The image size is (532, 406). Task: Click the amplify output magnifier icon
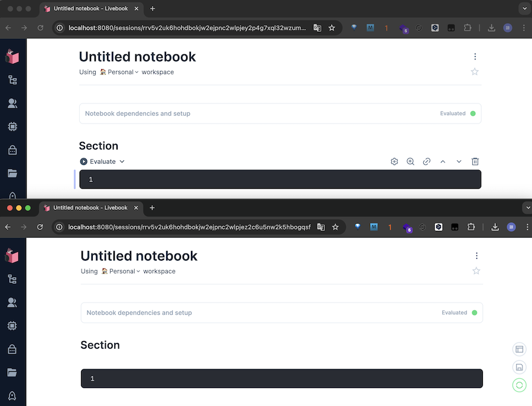tap(411, 161)
